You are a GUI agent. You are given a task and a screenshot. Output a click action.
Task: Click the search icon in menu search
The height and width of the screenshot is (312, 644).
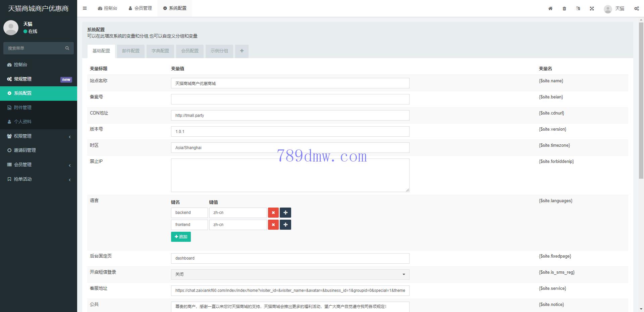point(67,48)
